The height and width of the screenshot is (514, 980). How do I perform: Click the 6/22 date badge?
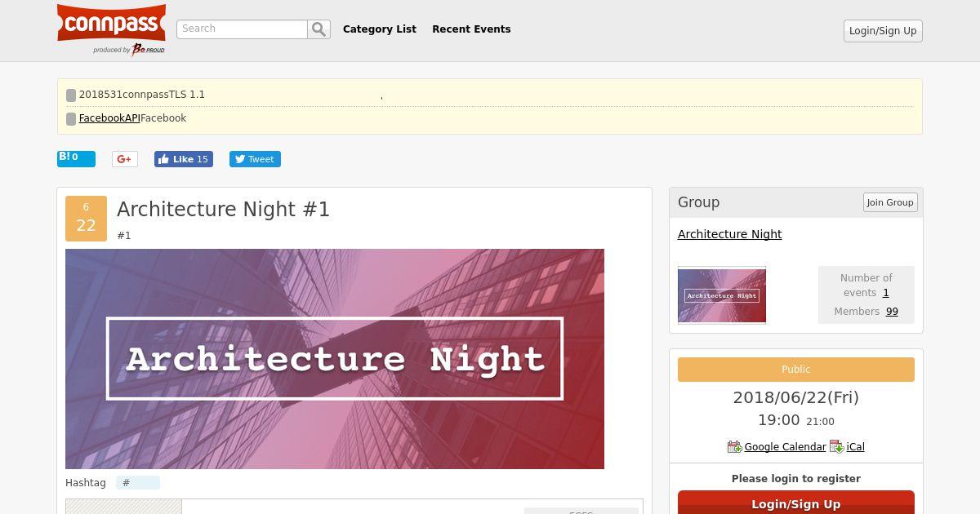point(86,219)
